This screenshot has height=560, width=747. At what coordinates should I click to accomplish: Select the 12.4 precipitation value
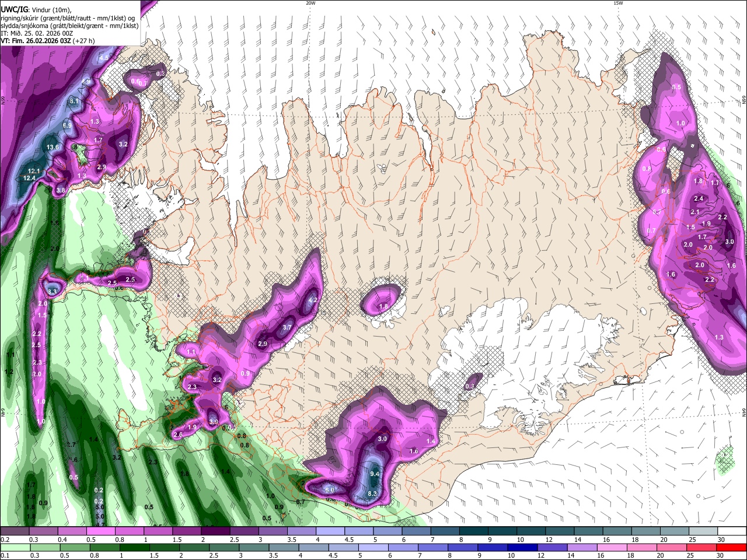(x=30, y=178)
